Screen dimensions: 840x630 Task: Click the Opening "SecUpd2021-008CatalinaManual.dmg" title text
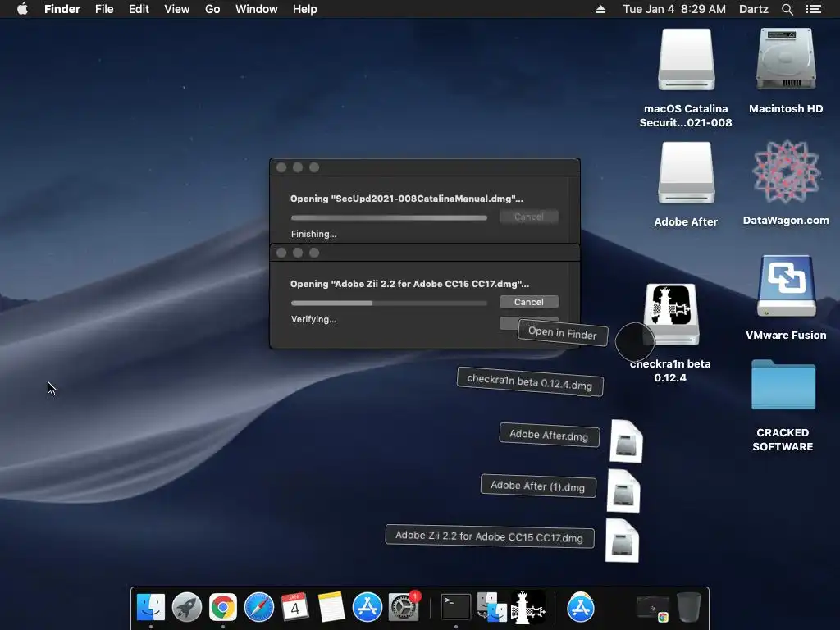click(x=407, y=199)
